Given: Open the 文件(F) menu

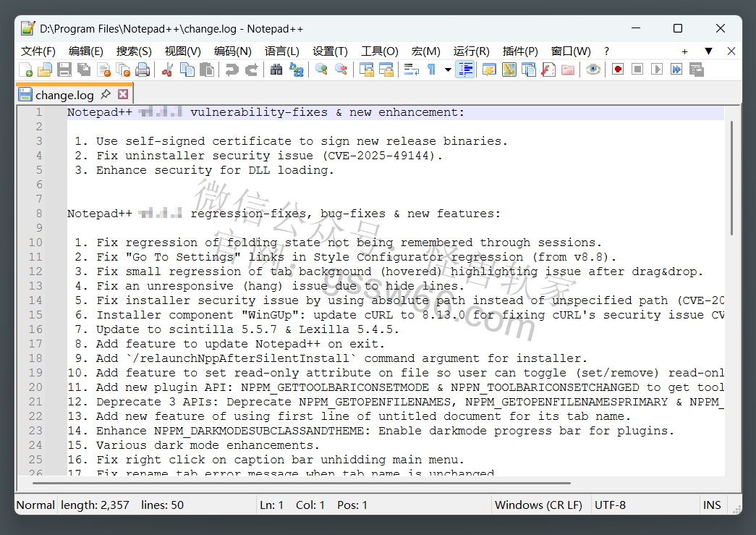Looking at the screenshot, I should point(38,51).
